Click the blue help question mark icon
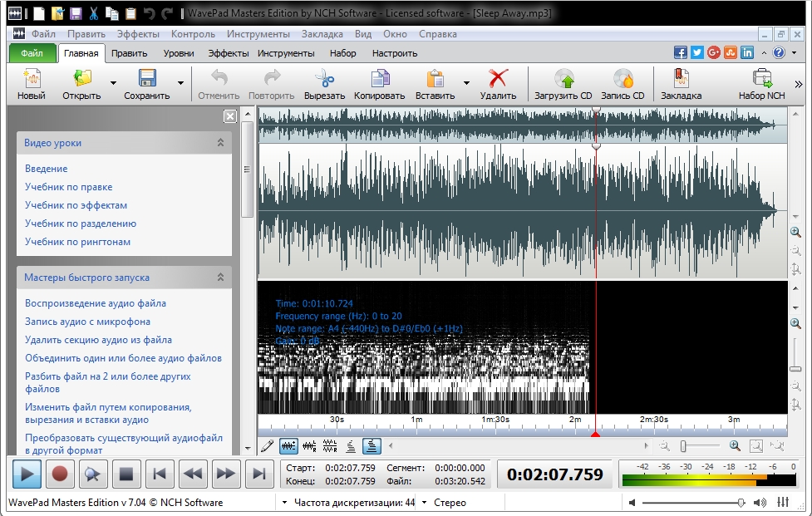The image size is (812, 516). 779,53
